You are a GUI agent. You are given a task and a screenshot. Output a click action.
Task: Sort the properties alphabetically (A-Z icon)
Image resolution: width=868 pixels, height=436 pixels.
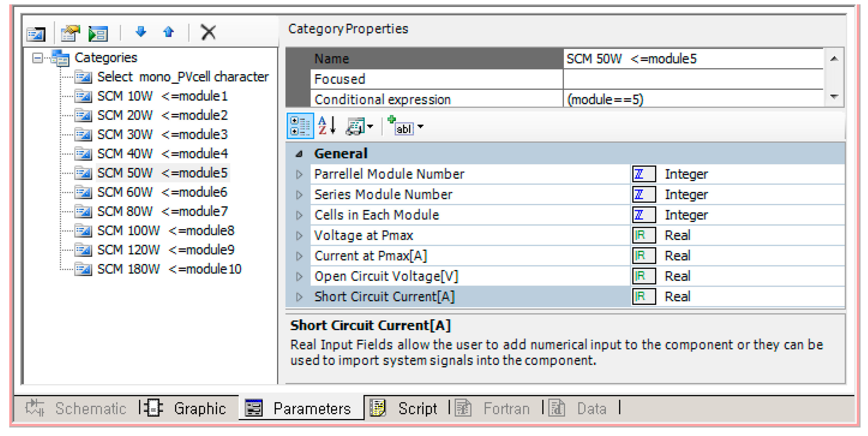click(327, 126)
